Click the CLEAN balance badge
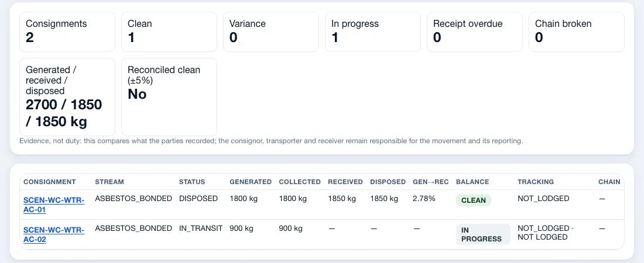This screenshot has height=263, width=644. (474, 200)
